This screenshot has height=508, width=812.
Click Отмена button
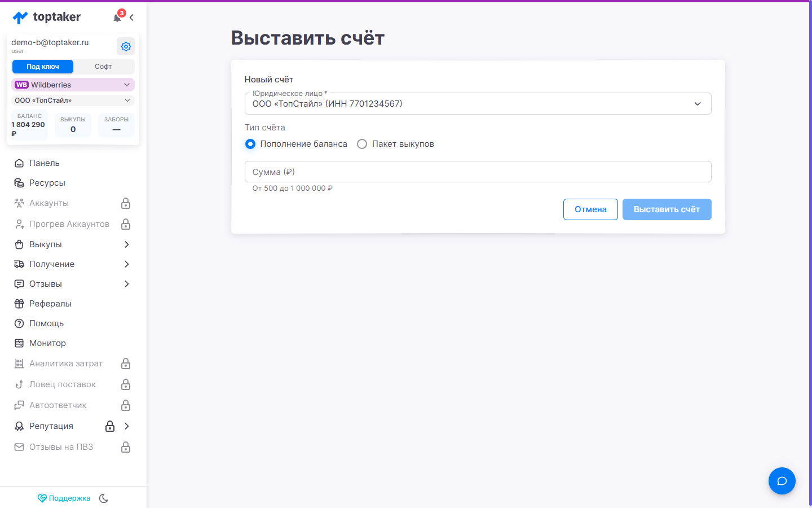point(590,209)
